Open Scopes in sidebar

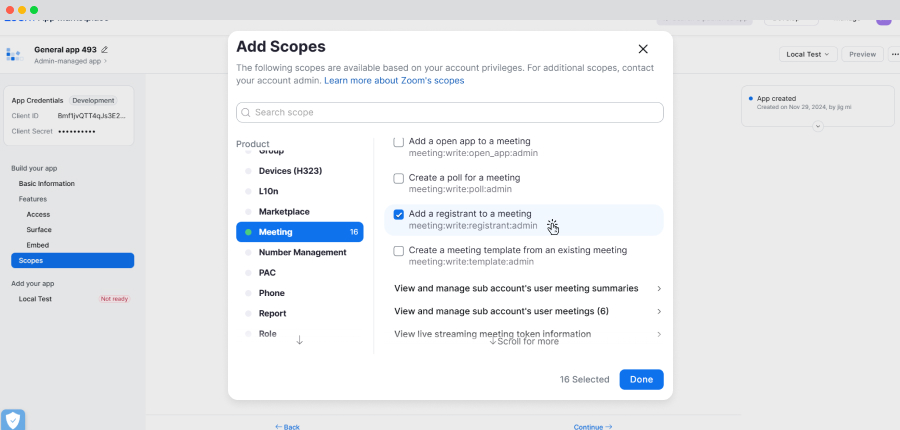tap(72, 261)
